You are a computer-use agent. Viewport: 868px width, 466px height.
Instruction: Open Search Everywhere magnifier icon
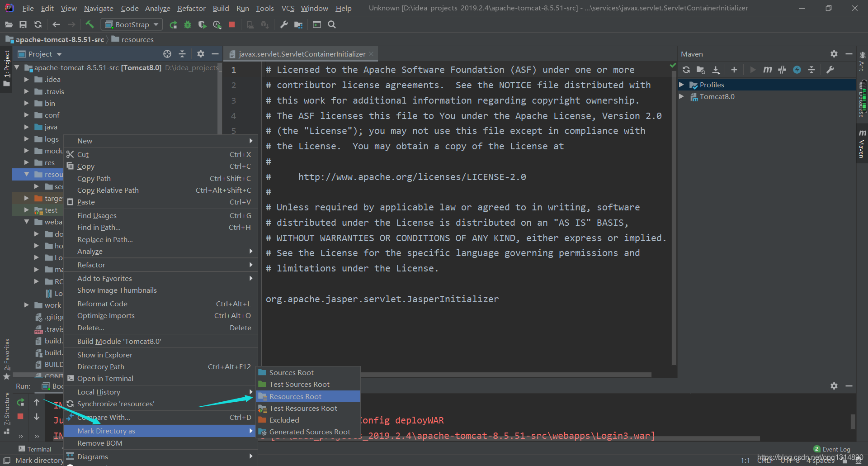332,25
